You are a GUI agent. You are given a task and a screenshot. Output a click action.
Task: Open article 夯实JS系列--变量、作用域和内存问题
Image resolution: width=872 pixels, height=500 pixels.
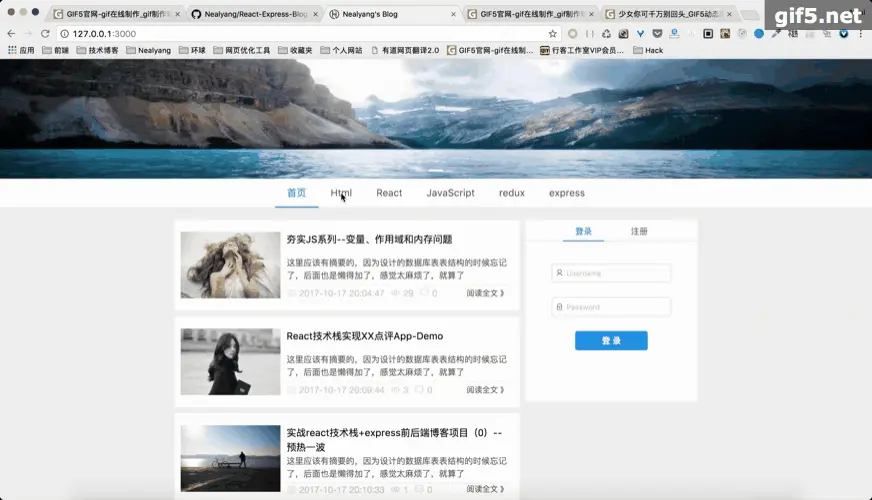coord(369,240)
